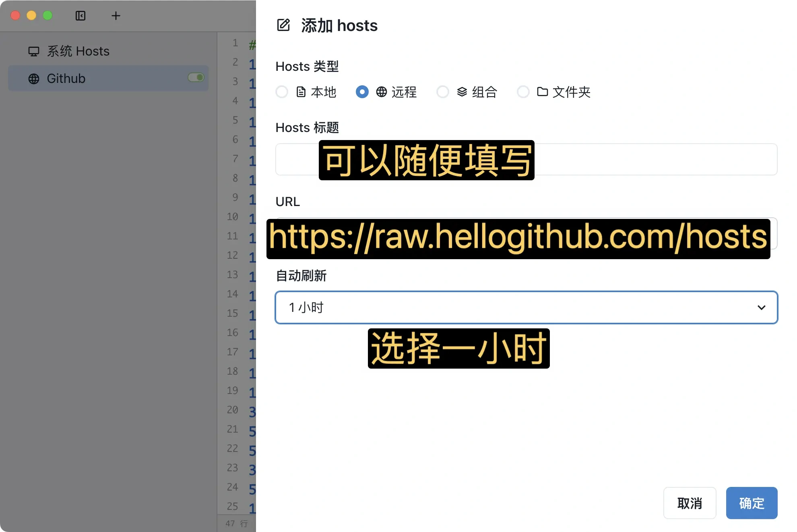The width and height of the screenshot is (797, 532).
Task: Switch off the Github toggle
Action: click(196, 77)
